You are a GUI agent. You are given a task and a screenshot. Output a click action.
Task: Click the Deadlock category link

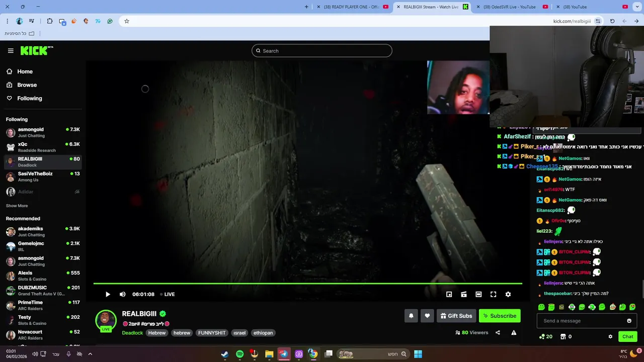(x=132, y=333)
